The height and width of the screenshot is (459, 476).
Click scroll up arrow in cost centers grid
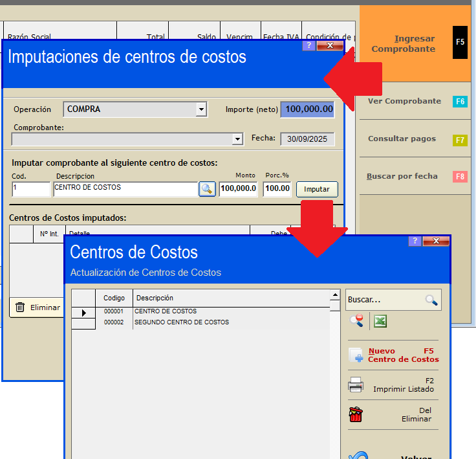tap(335, 295)
